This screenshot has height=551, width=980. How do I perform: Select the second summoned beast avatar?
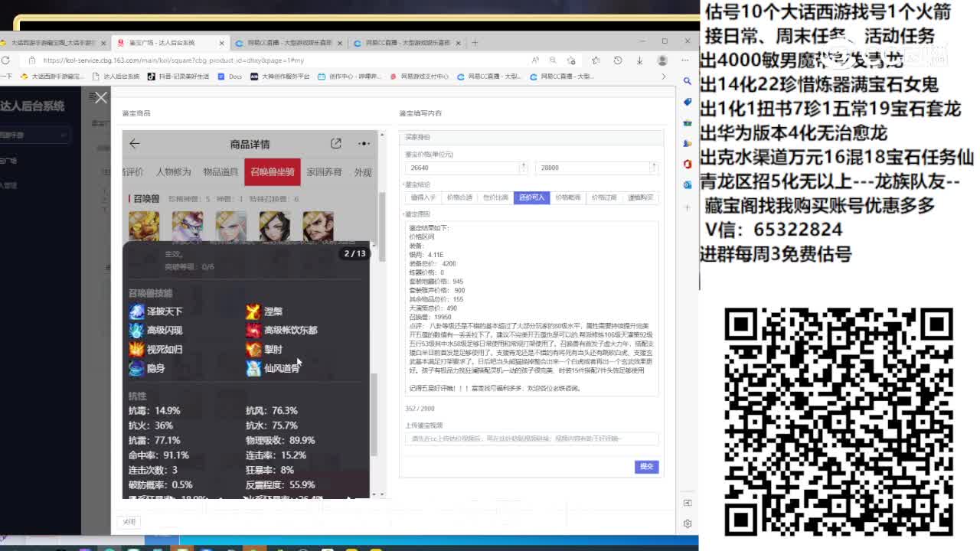click(x=188, y=227)
